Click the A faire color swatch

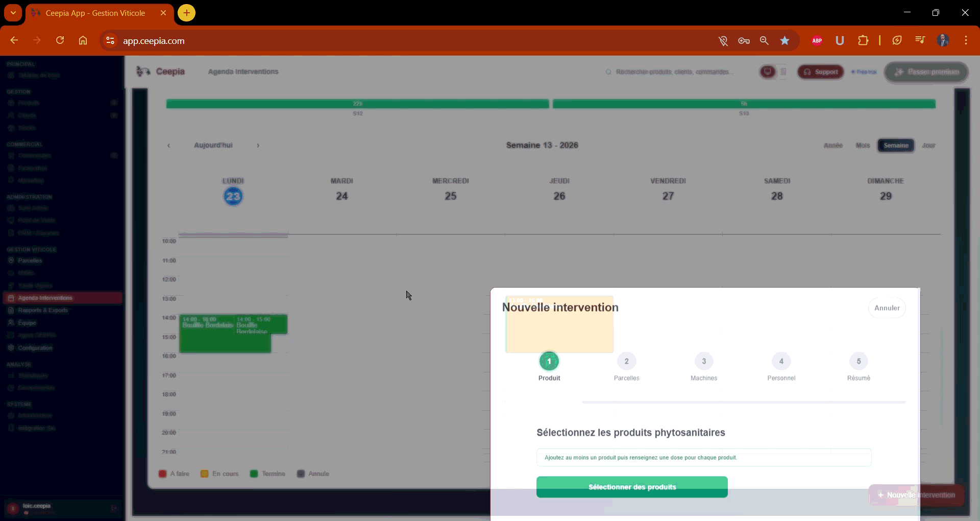163,474
